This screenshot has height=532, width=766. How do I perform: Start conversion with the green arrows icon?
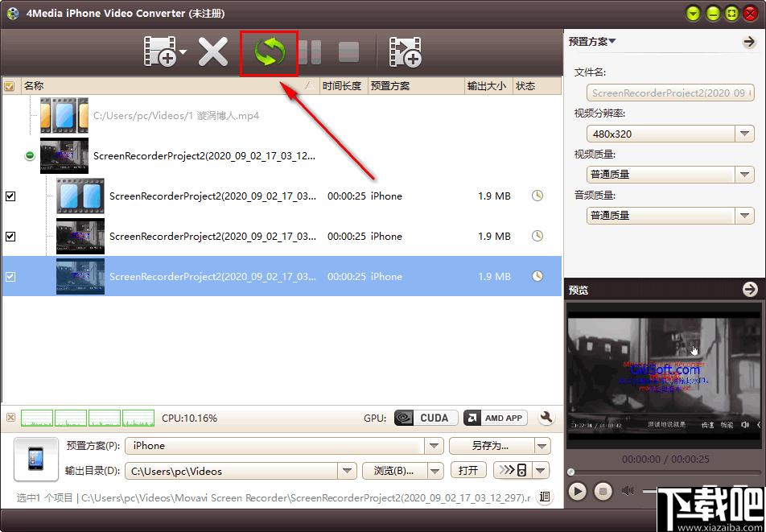(x=270, y=52)
